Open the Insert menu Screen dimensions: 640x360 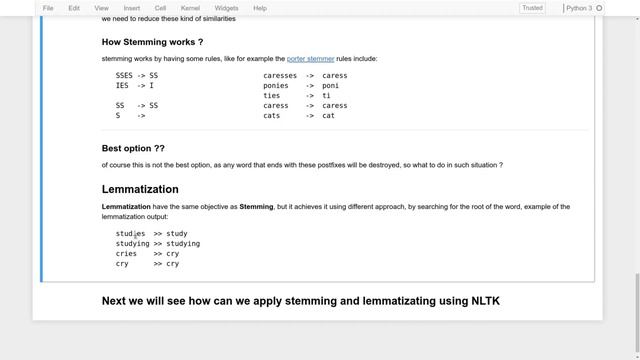(x=131, y=8)
